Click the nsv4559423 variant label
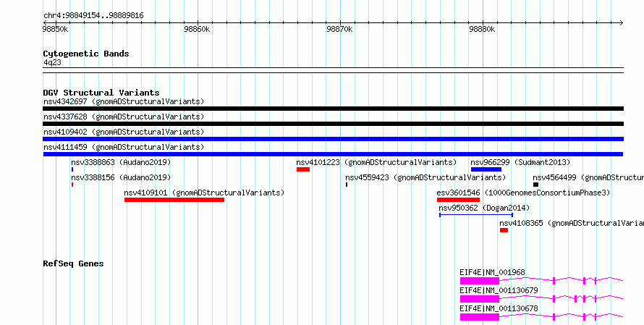Viewport: 644px width, 325px height. click(x=425, y=177)
